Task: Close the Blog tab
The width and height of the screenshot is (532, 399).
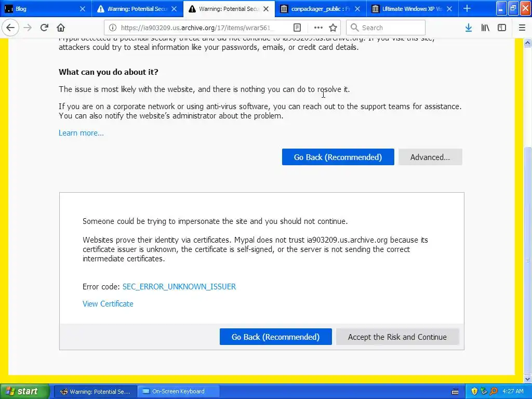Action: coord(83,9)
